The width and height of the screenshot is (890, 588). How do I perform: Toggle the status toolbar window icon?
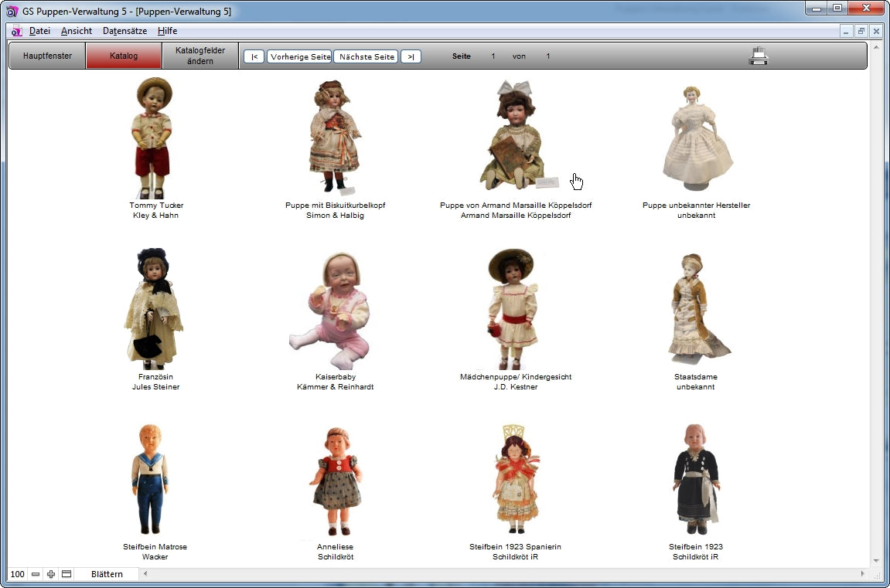pos(66,574)
